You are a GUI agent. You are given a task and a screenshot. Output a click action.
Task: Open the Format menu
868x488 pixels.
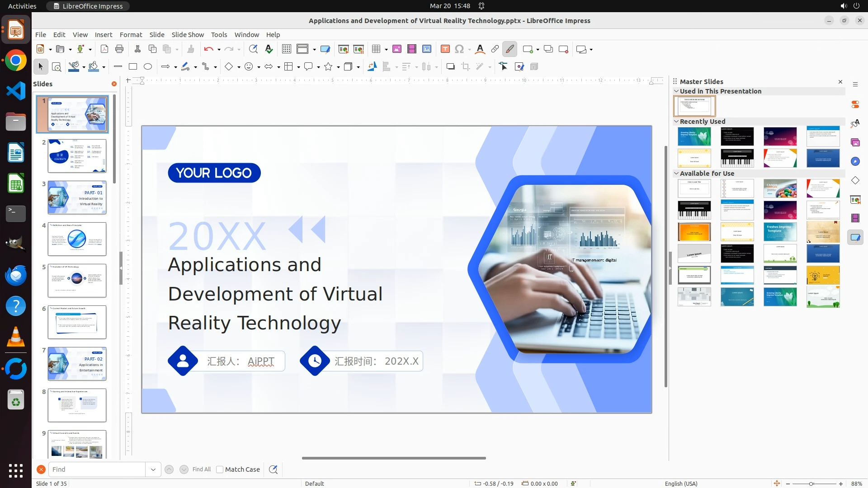pos(131,35)
